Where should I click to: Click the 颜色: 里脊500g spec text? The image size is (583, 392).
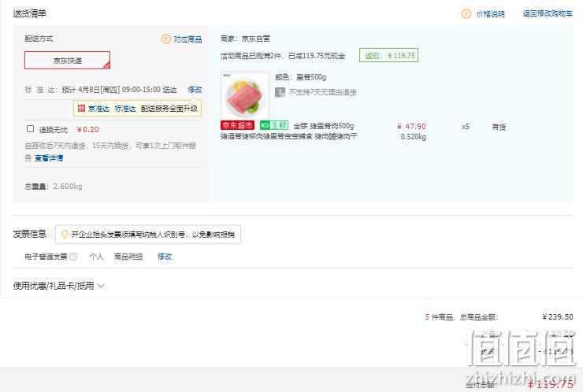(300, 77)
